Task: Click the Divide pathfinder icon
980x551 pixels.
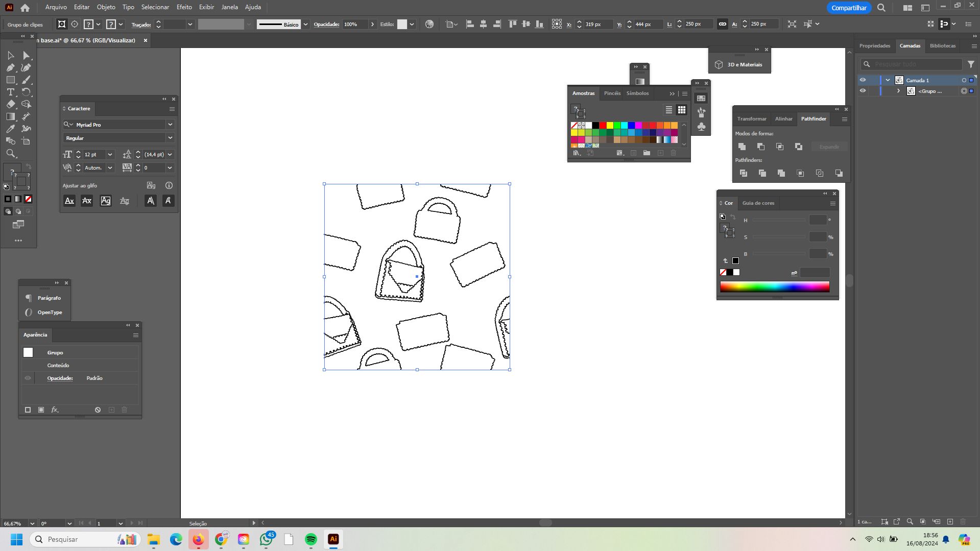Action: point(744,173)
